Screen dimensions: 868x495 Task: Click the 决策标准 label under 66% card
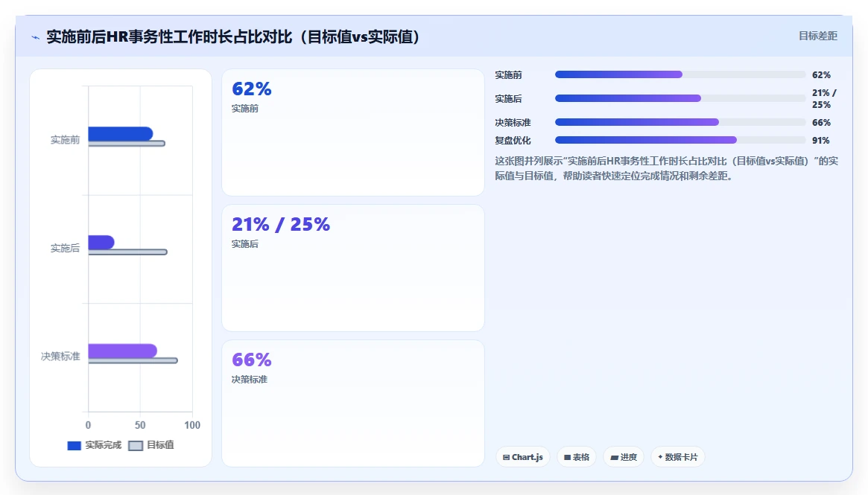point(249,380)
